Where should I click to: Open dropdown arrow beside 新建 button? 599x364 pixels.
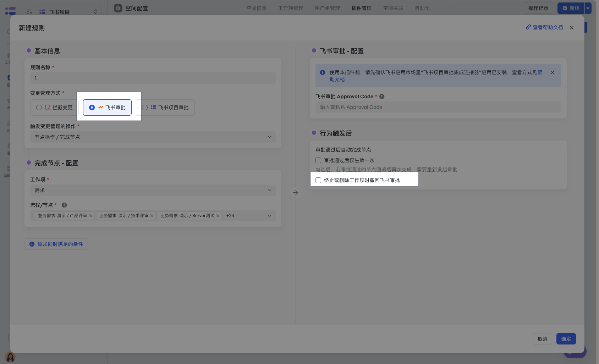coord(588,8)
